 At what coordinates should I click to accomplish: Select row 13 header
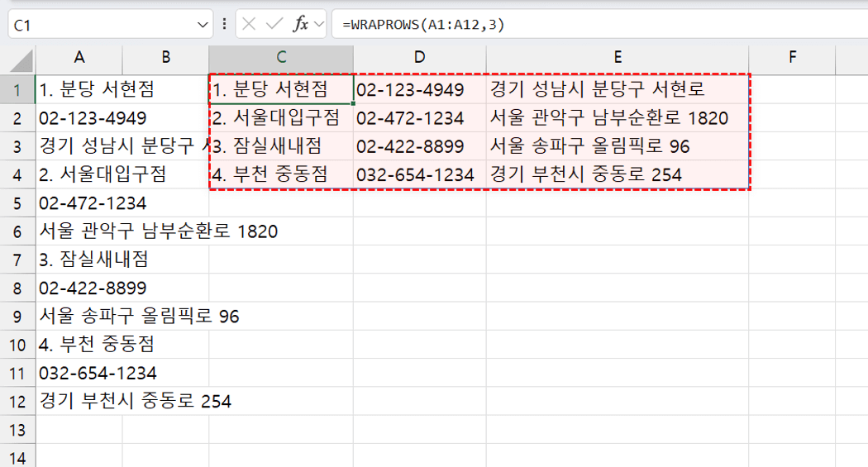pyautogui.click(x=17, y=429)
